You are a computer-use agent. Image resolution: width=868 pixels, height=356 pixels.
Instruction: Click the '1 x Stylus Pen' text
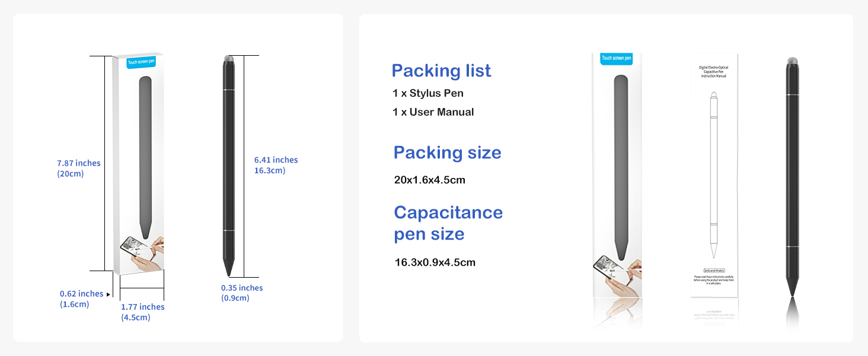428,93
